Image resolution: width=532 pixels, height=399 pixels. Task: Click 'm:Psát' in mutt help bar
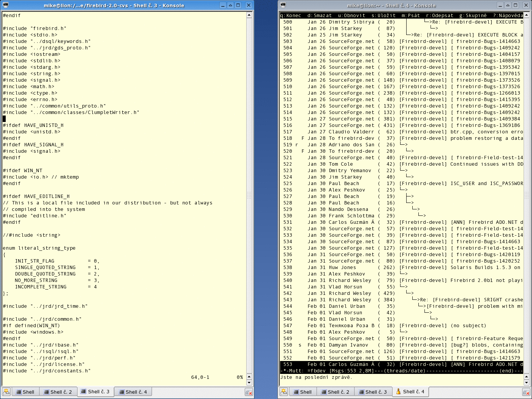tap(411, 16)
